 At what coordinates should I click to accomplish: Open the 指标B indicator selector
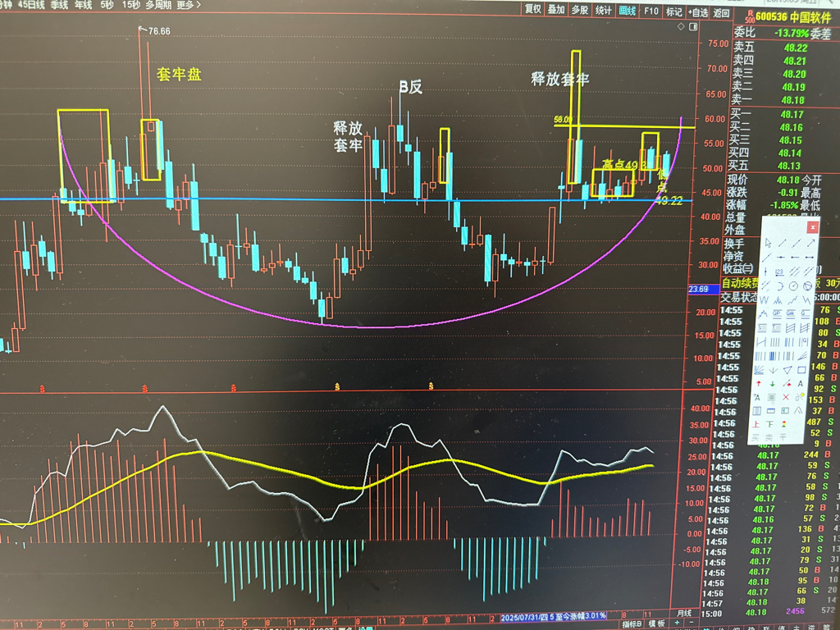(632, 623)
